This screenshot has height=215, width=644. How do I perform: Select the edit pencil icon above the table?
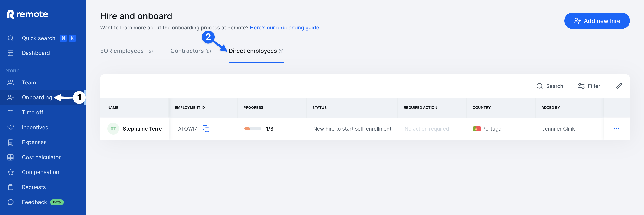(x=619, y=86)
